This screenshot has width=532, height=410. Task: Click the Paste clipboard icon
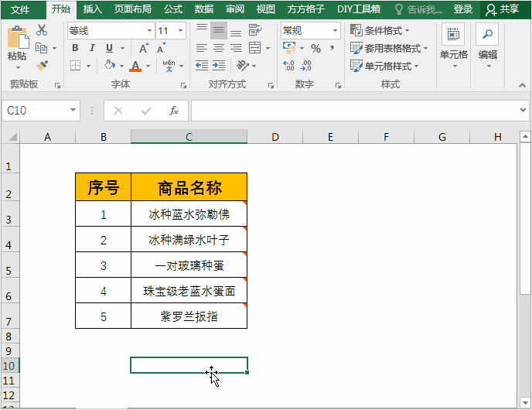[x=17, y=36]
